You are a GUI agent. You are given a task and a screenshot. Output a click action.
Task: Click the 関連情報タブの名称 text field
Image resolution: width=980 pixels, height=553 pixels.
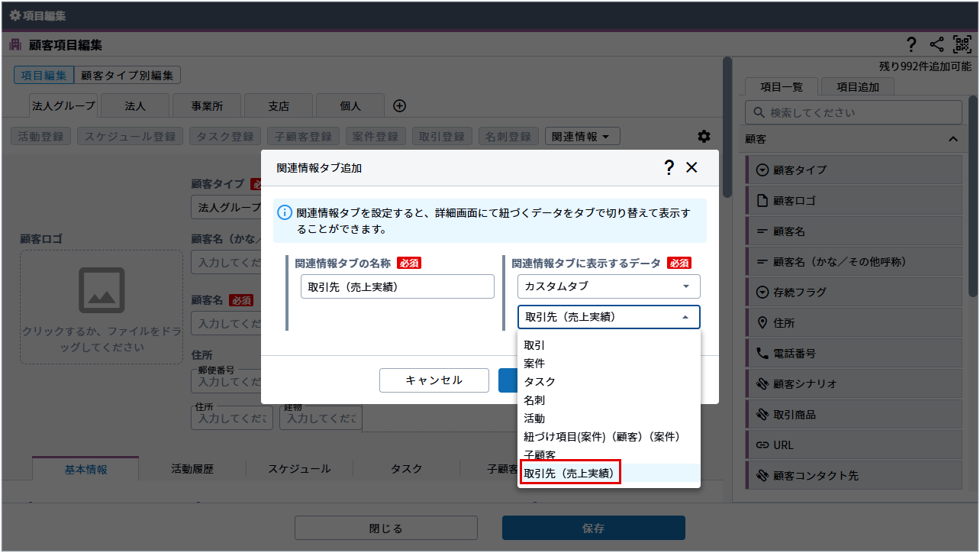coord(397,286)
